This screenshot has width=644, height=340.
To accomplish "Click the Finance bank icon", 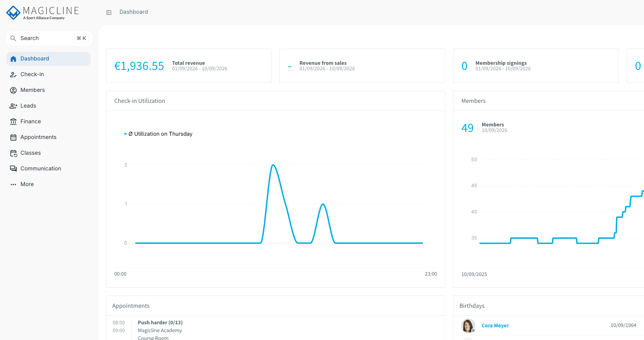I will [x=13, y=122].
